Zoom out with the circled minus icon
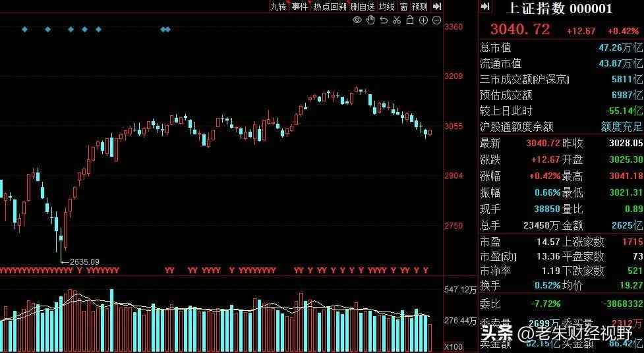Viewport: 644px width, 353px height. [x=437, y=20]
